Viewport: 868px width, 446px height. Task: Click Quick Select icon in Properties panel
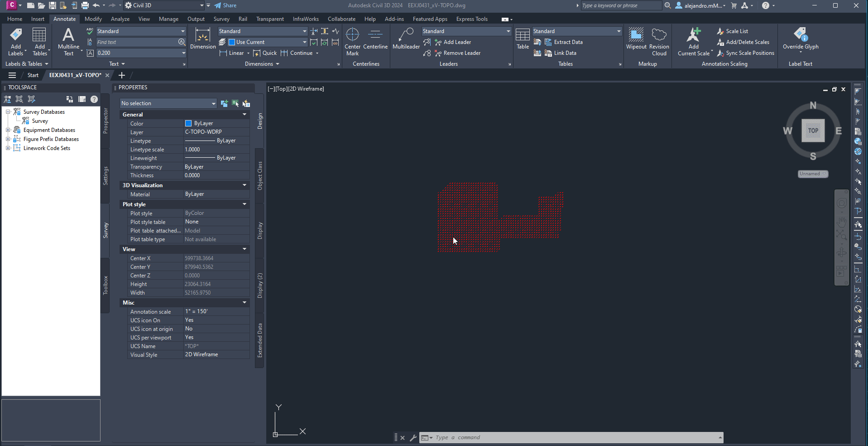pyautogui.click(x=235, y=103)
